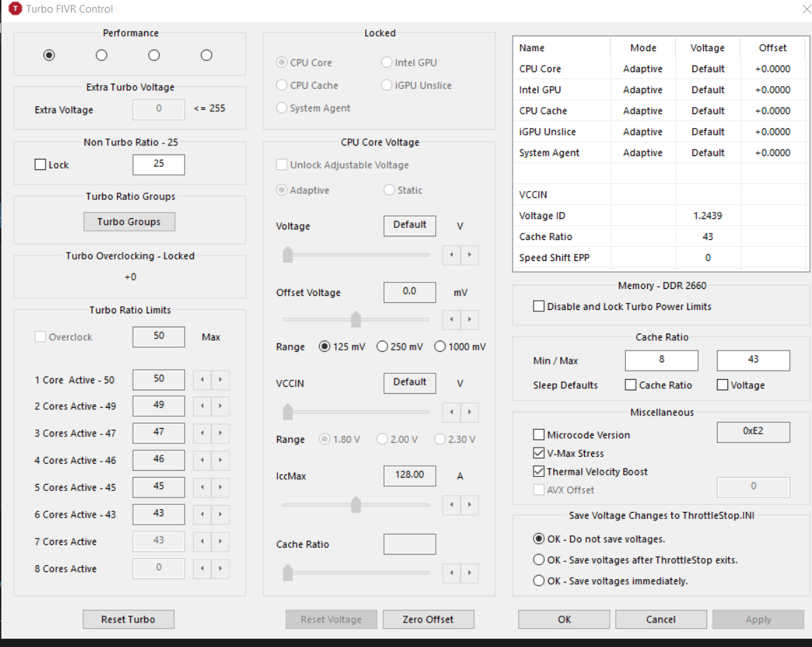This screenshot has height=647, width=812.
Task: Increase 8 Cores Active ratio with right arrow
Action: 220,568
